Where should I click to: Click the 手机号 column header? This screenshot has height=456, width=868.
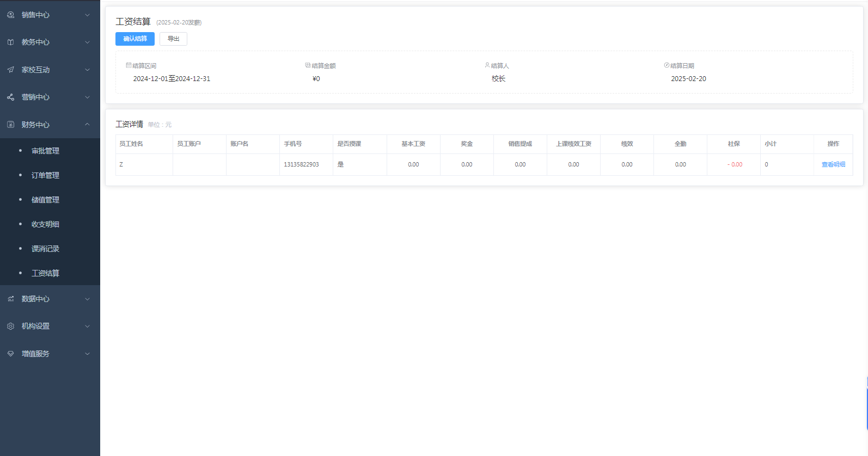click(293, 144)
